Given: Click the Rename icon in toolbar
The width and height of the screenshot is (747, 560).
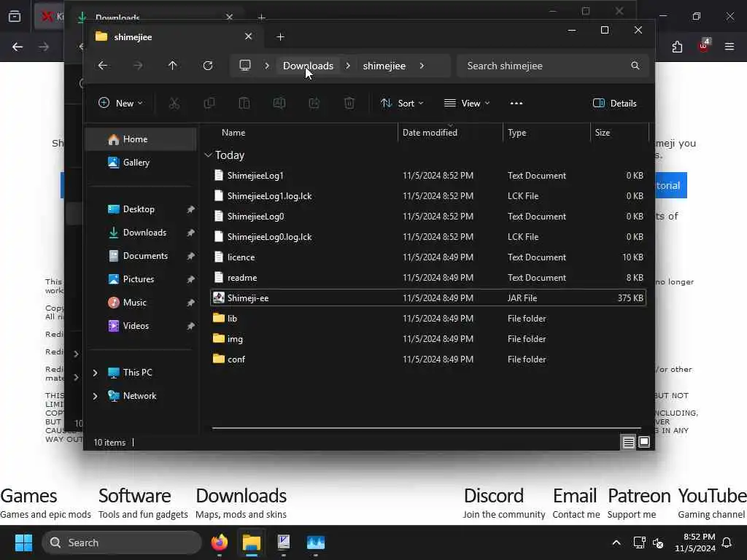Looking at the screenshot, I should pyautogui.click(x=279, y=104).
